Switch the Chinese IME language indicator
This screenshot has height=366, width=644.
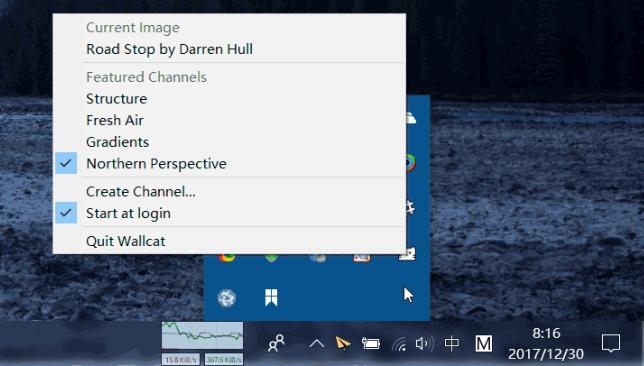pyautogui.click(x=452, y=343)
